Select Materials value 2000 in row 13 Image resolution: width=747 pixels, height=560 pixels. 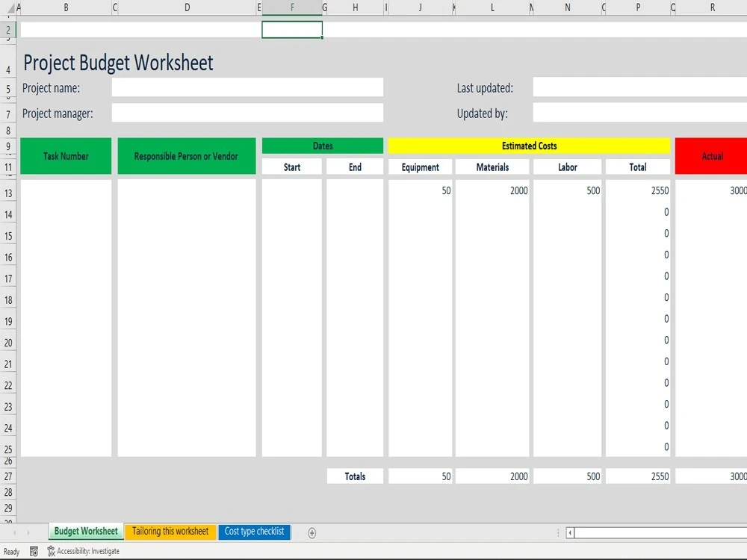(x=492, y=190)
